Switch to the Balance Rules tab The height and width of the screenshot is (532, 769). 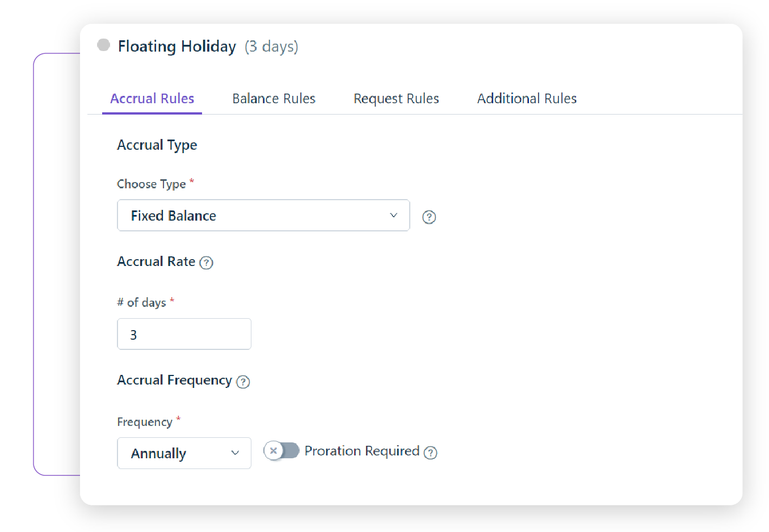[274, 98]
